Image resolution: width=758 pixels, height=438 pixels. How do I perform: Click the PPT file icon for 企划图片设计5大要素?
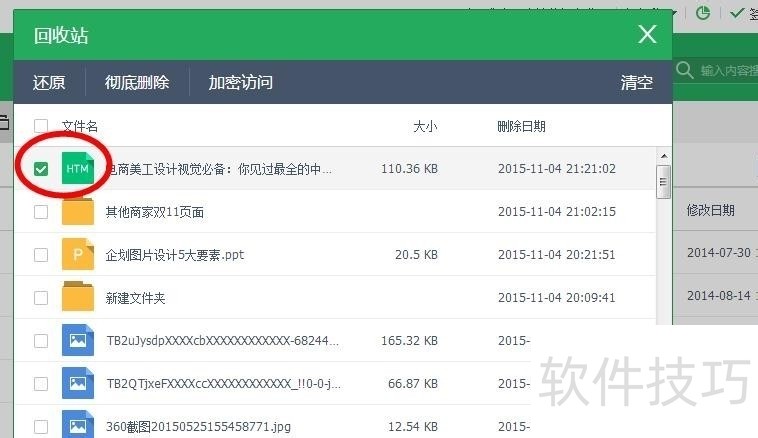(x=78, y=255)
